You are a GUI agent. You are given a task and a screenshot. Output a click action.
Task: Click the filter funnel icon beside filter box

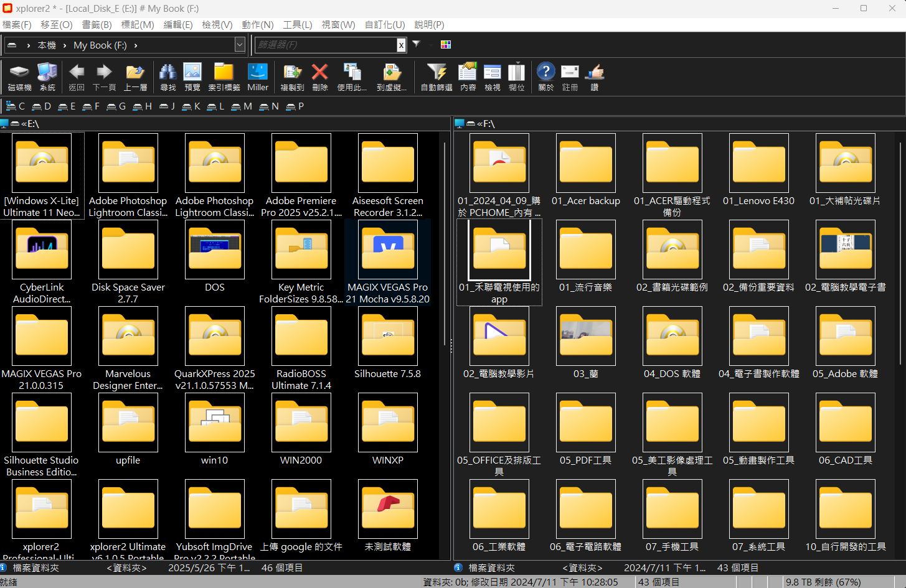[x=417, y=44]
